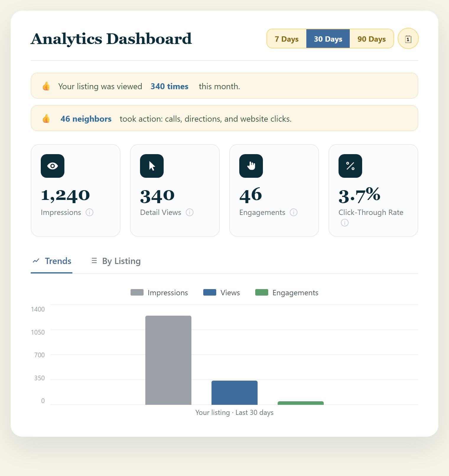Image resolution: width=449 pixels, height=476 pixels.
Task: Click the 700 y-axis label
Action: (40, 355)
